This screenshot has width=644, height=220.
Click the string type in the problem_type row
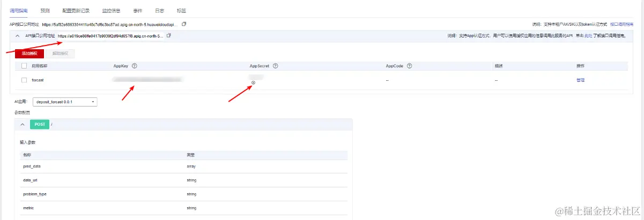click(191, 194)
